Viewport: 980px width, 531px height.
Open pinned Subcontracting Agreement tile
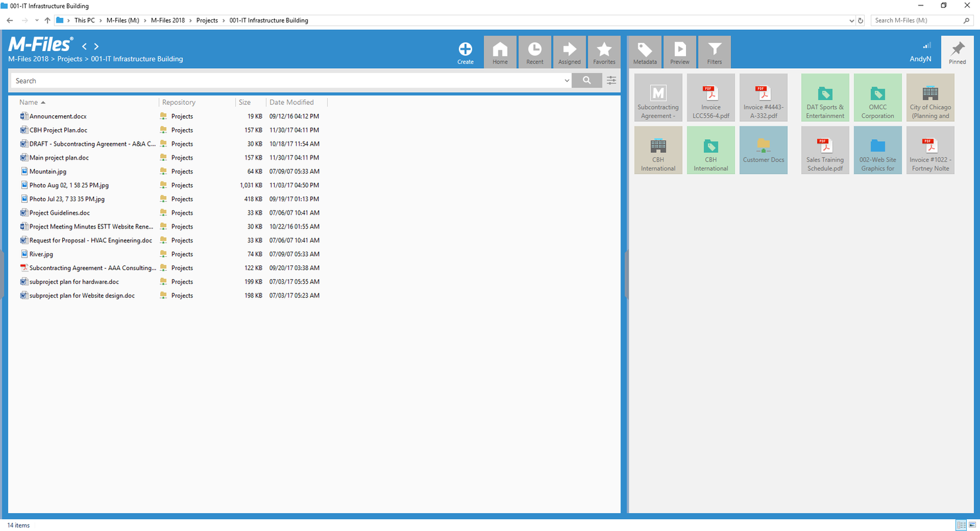click(658, 97)
